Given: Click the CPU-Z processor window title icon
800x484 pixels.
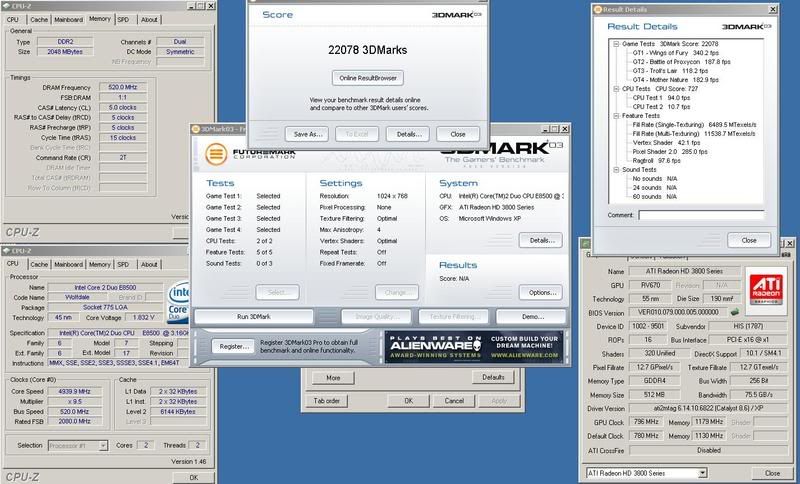Looking at the screenshot, I should point(6,250).
